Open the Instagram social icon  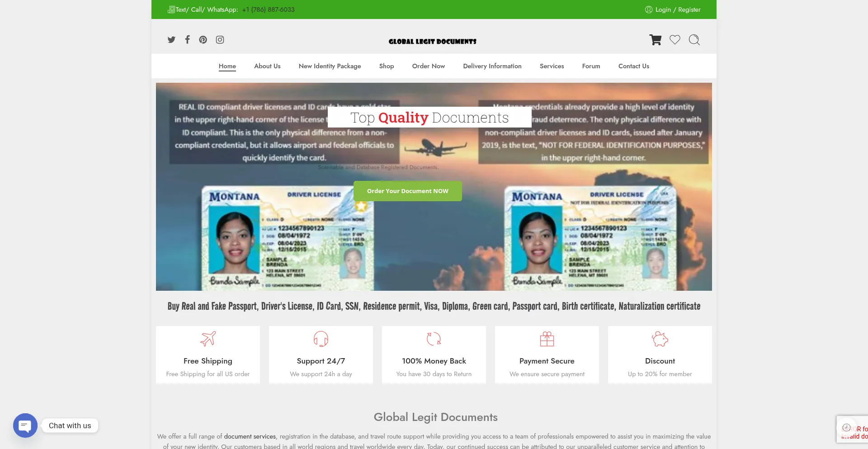point(220,40)
